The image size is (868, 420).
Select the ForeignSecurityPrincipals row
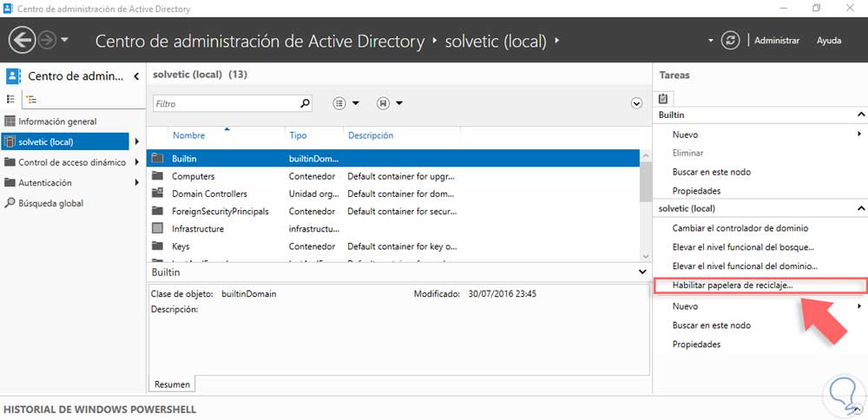[x=393, y=211]
